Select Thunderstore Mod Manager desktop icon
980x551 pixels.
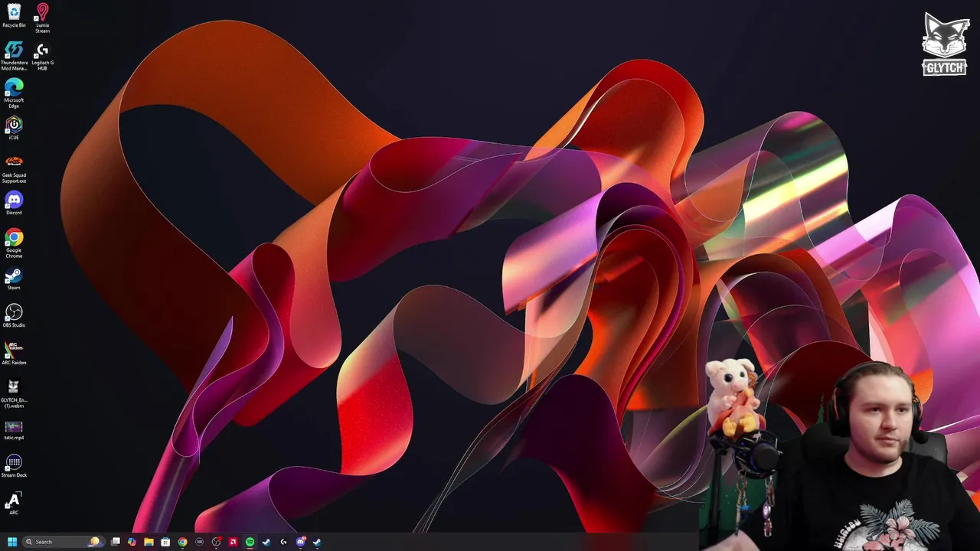click(14, 56)
